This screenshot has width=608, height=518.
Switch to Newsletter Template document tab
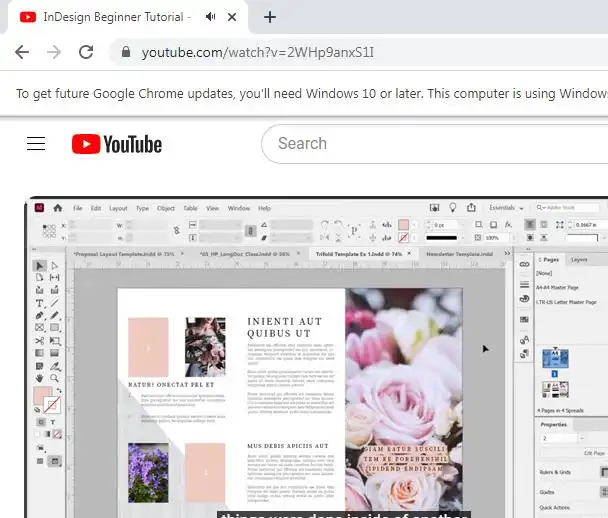[459, 254]
